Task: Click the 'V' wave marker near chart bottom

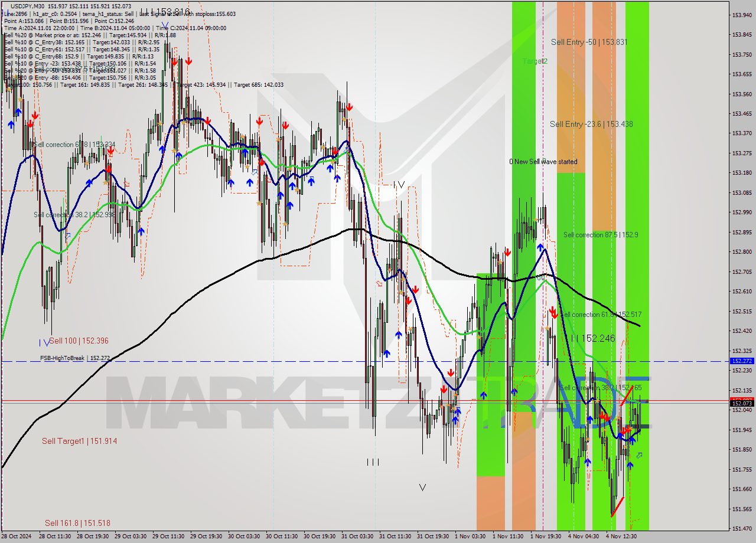Action: [422, 488]
